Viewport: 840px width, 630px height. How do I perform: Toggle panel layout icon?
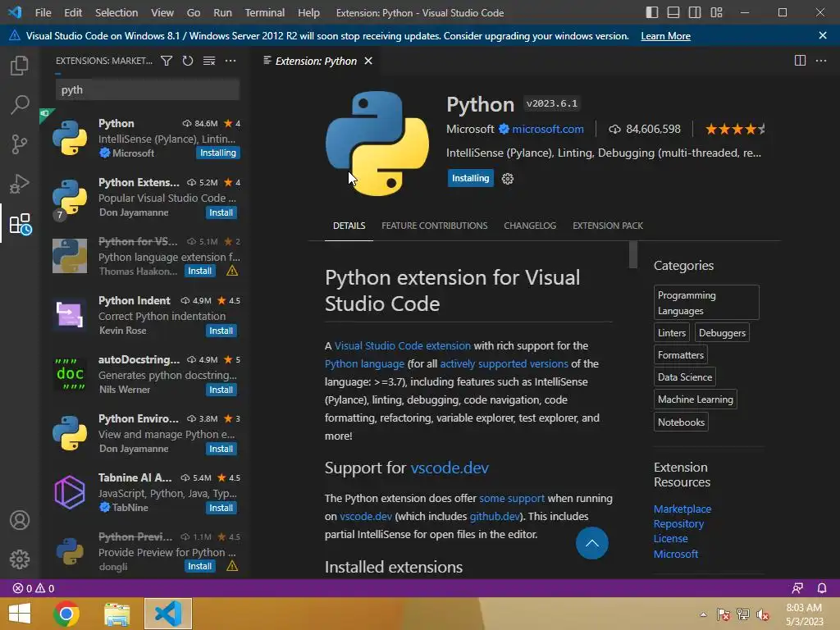click(673, 12)
